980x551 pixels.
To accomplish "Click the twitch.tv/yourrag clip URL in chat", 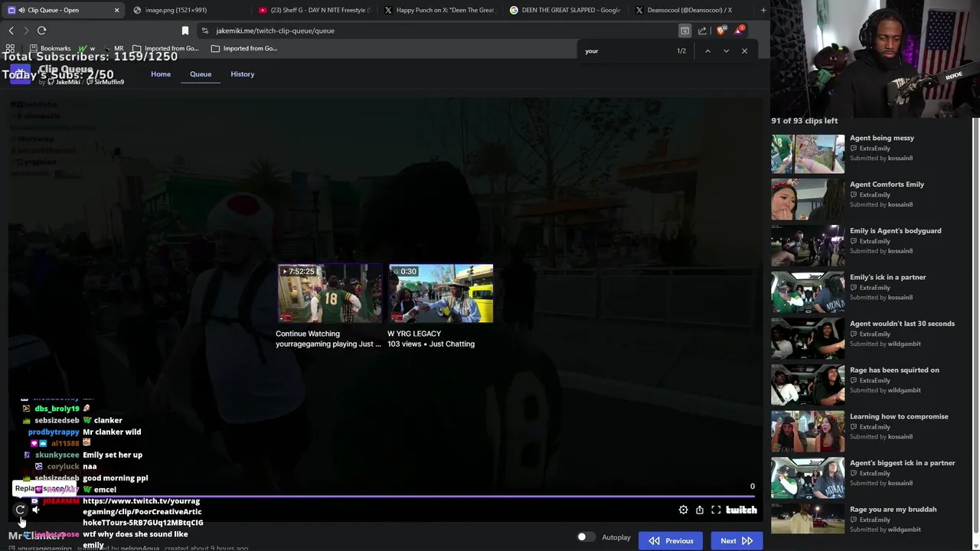I will (142, 512).
